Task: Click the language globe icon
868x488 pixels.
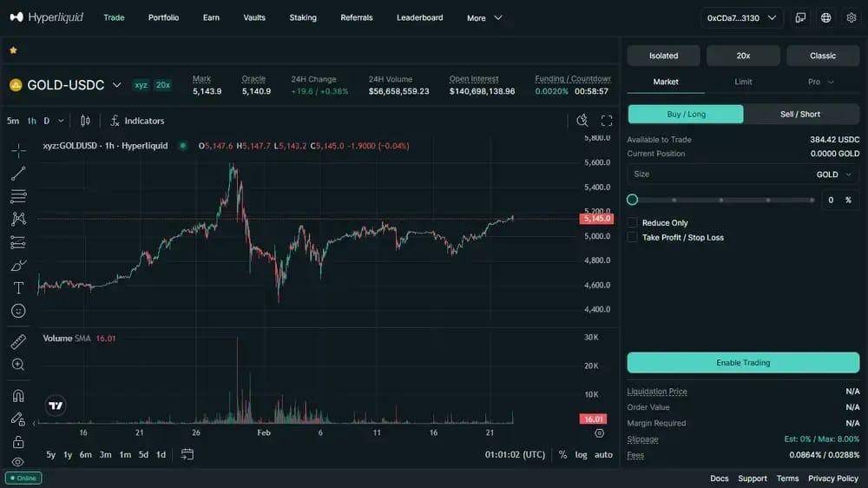Action: 826,17
